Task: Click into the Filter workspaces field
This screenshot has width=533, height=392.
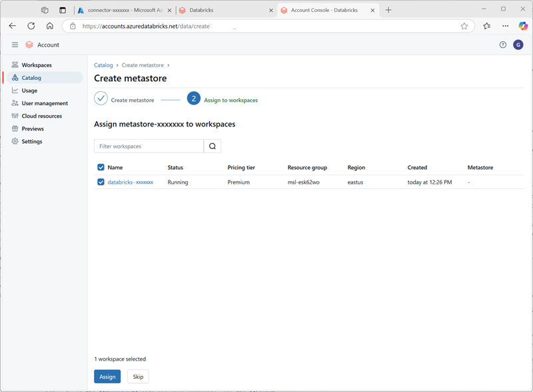Action: (149, 146)
